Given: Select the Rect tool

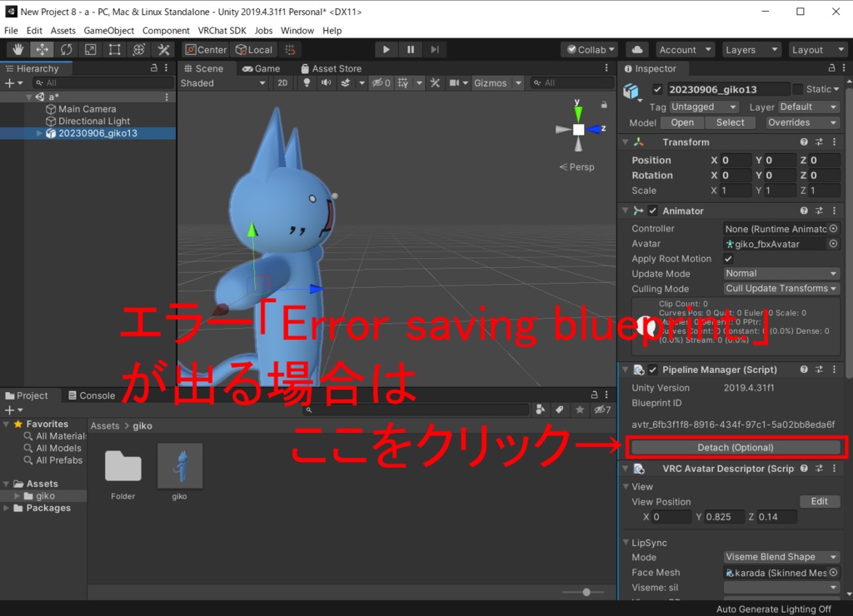Looking at the screenshot, I should [115, 49].
